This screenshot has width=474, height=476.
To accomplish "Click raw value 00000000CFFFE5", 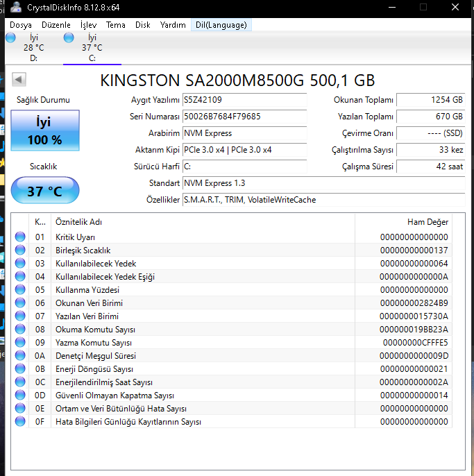I will tap(416, 343).
